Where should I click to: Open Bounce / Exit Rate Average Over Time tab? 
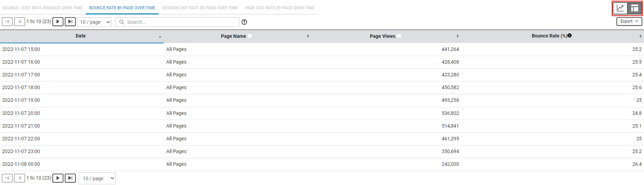pyautogui.click(x=42, y=8)
